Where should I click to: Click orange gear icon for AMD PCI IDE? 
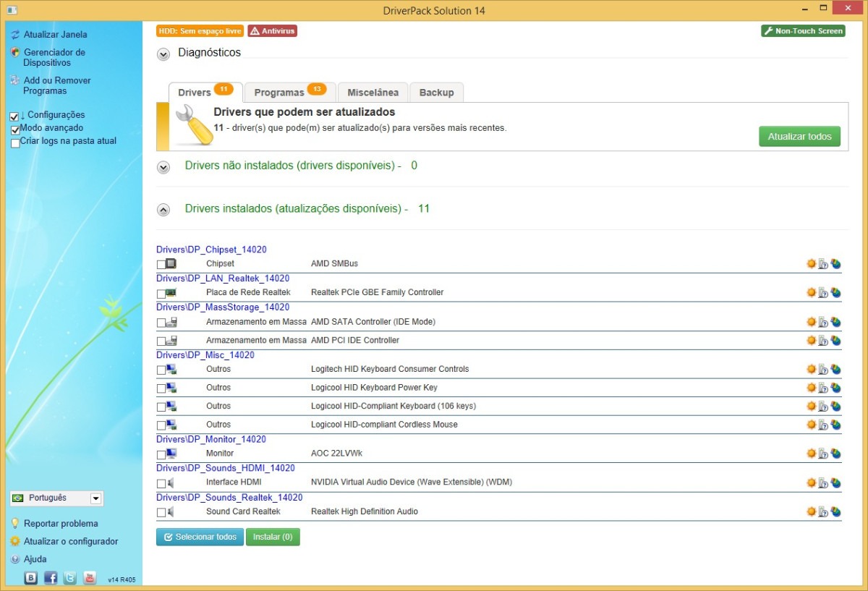(x=812, y=341)
